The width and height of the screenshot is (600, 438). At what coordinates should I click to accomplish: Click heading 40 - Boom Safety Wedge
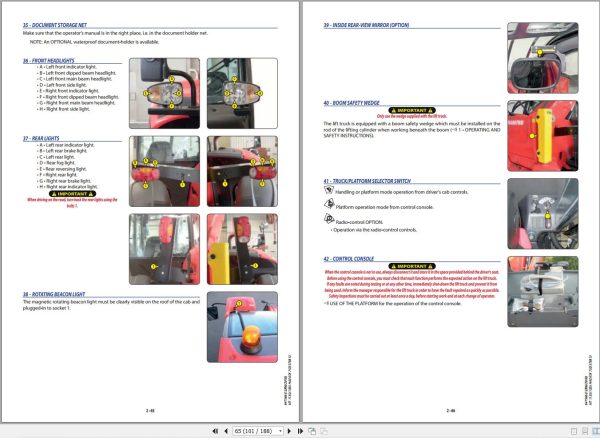pos(352,103)
